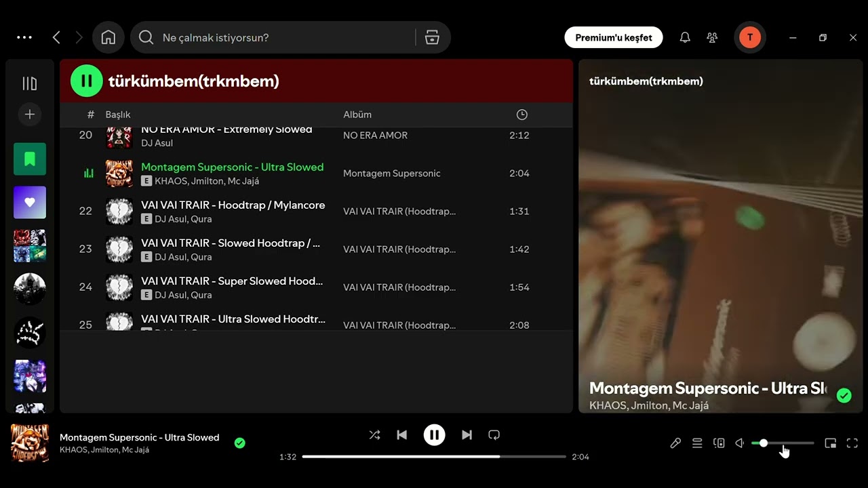Image resolution: width=868 pixels, height=488 pixels.
Task: Click the now playing bar album cover
Action: (x=30, y=443)
